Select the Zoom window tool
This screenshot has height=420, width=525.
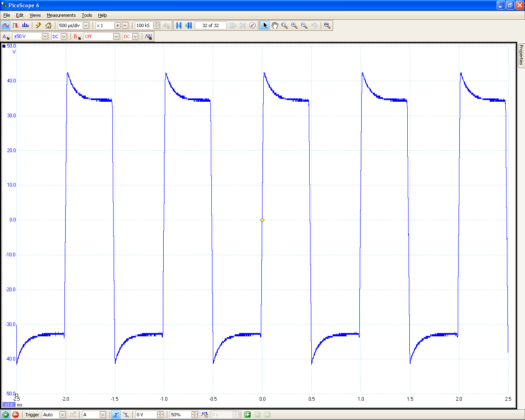(x=285, y=25)
